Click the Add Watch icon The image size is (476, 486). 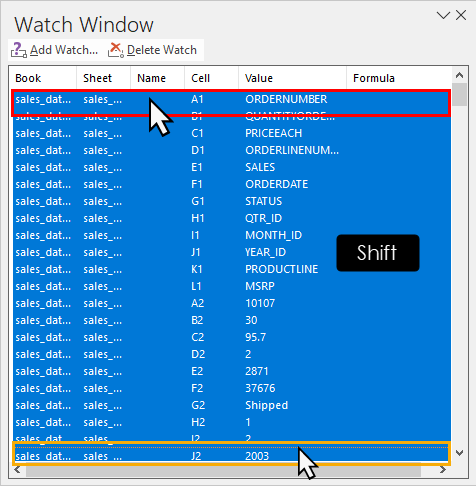tap(19, 50)
